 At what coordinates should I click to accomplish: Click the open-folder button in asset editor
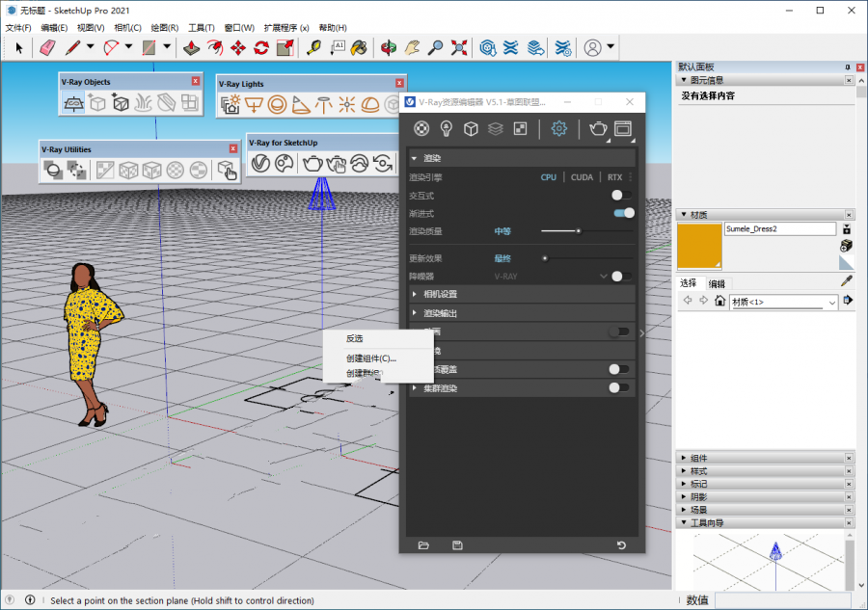click(x=423, y=545)
